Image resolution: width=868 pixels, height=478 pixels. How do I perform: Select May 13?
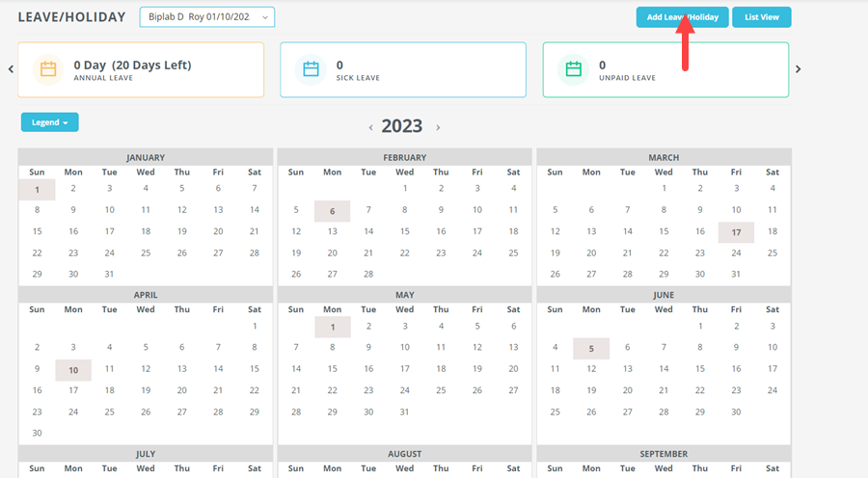pos(513,347)
